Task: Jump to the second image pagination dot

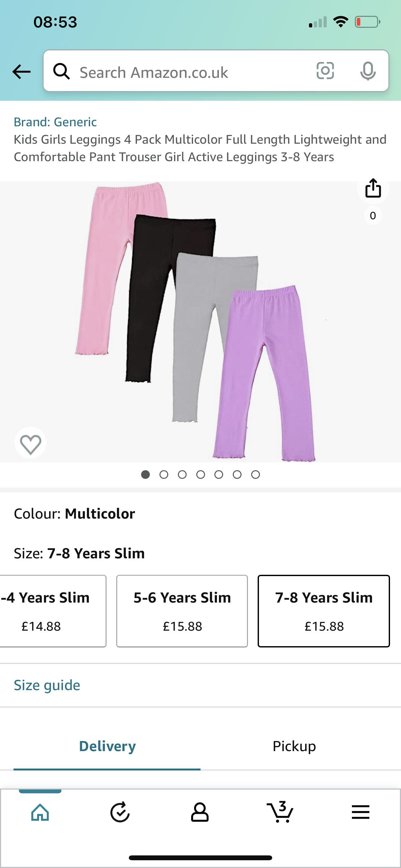Action: (x=164, y=474)
